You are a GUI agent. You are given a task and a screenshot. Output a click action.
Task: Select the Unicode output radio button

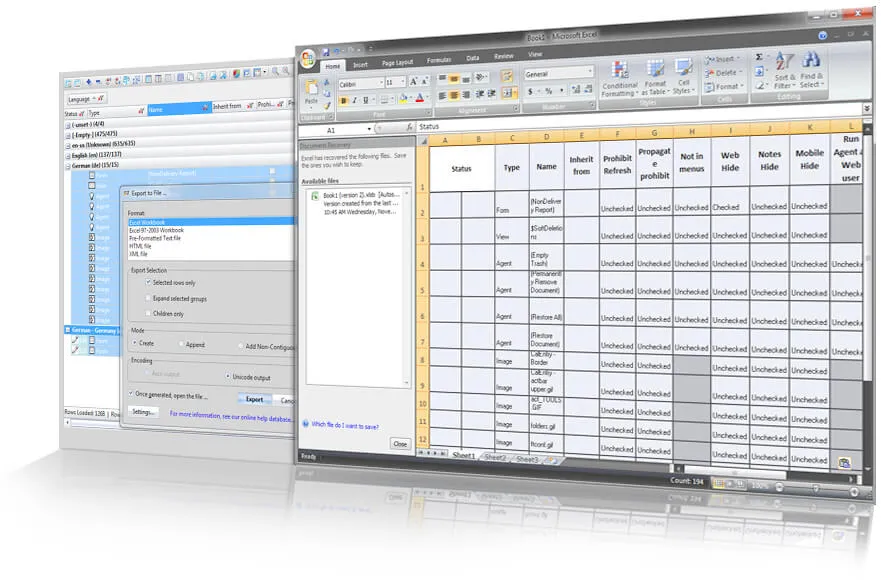click(x=228, y=376)
